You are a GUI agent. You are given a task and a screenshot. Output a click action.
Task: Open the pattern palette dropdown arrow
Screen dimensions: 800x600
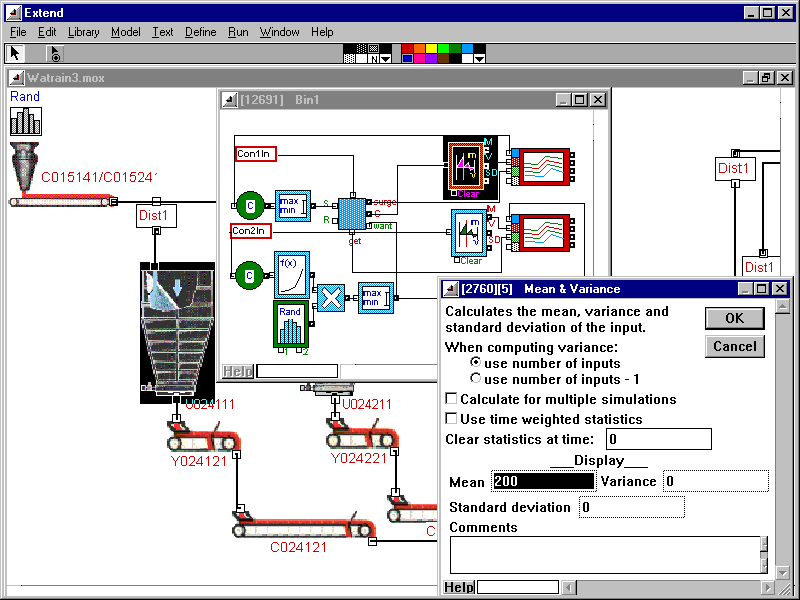pyautogui.click(x=386, y=59)
